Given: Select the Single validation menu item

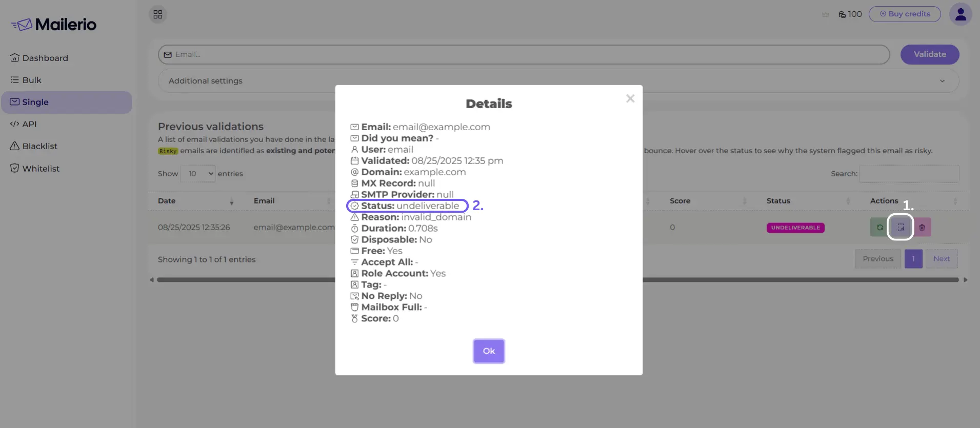Looking at the screenshot, I should pyautogui.click(x=67, y=102).
